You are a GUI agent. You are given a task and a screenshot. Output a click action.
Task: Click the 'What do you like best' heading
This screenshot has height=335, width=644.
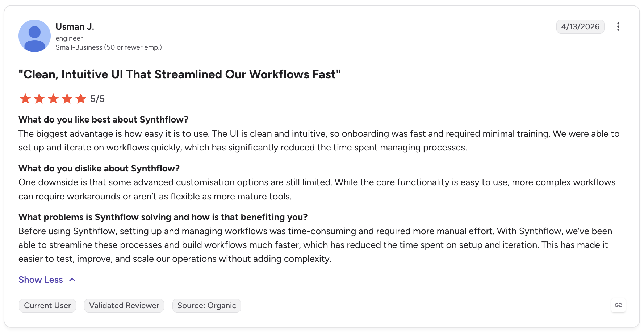[104, 120]
